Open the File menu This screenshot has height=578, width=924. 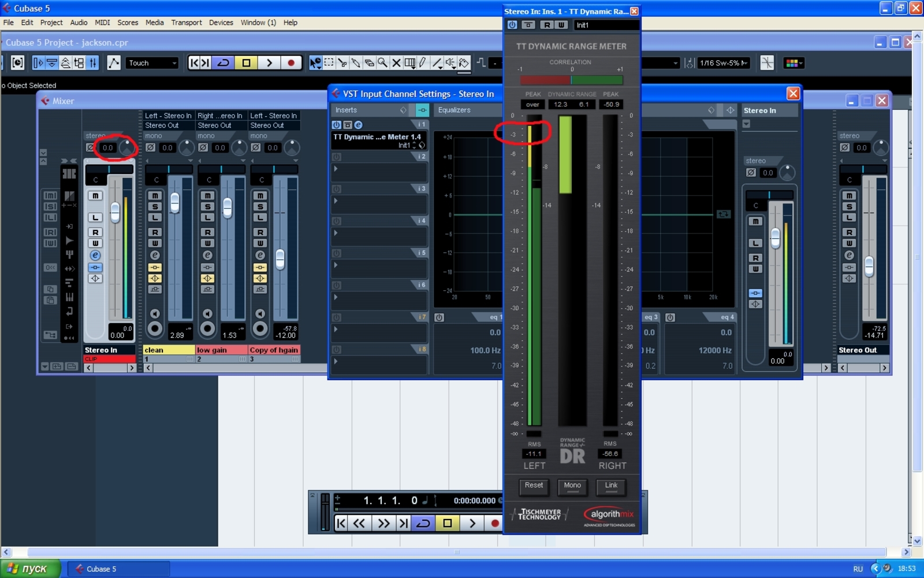(9, 23)
